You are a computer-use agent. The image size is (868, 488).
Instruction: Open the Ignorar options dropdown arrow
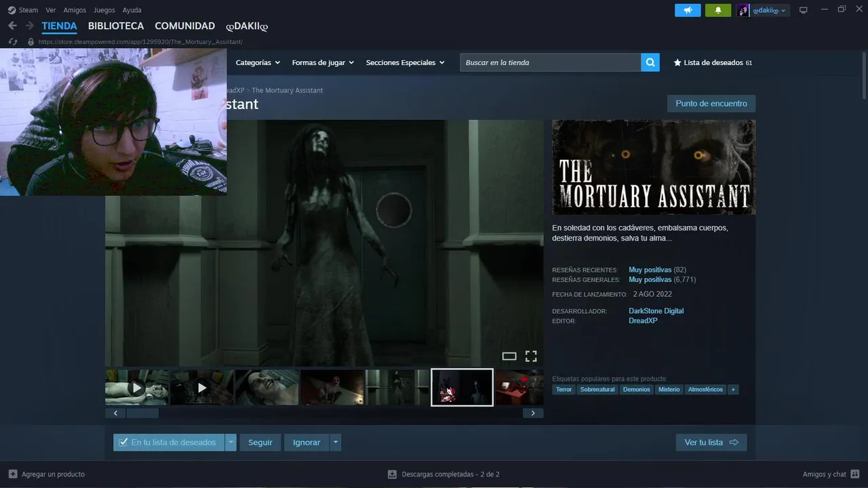(x=335, y=443)
